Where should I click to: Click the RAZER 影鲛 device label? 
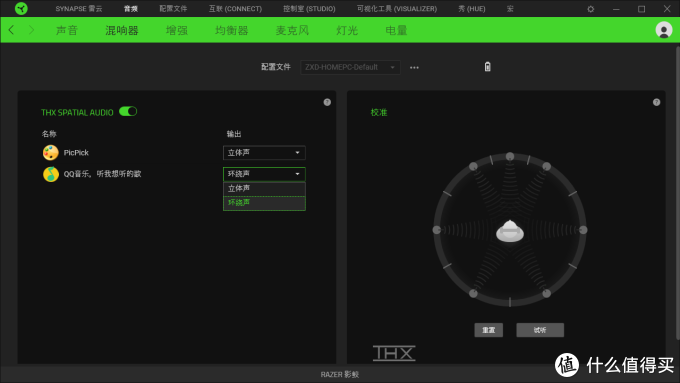click(340, 374)
